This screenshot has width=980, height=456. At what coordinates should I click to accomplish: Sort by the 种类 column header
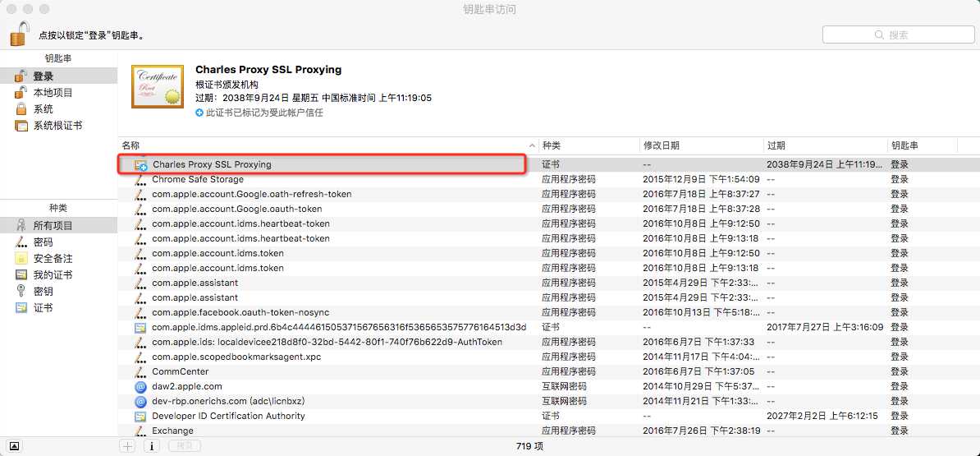[x=589, y=145]
